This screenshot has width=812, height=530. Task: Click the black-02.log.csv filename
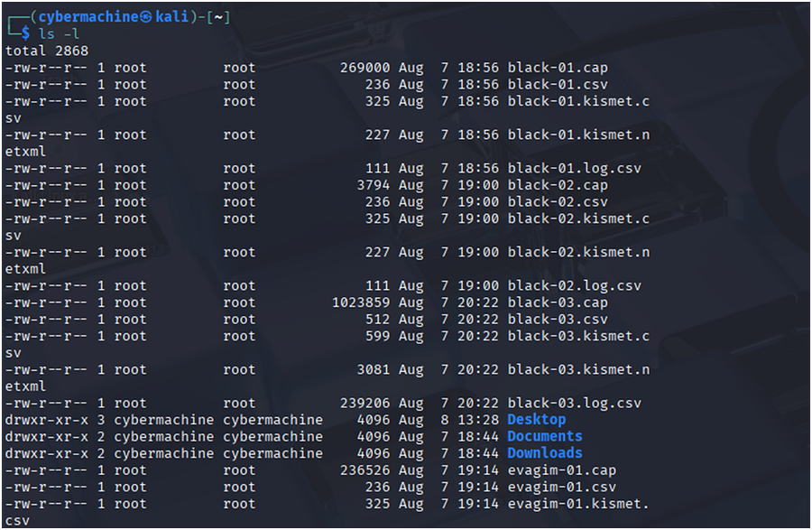click(574, 286)
